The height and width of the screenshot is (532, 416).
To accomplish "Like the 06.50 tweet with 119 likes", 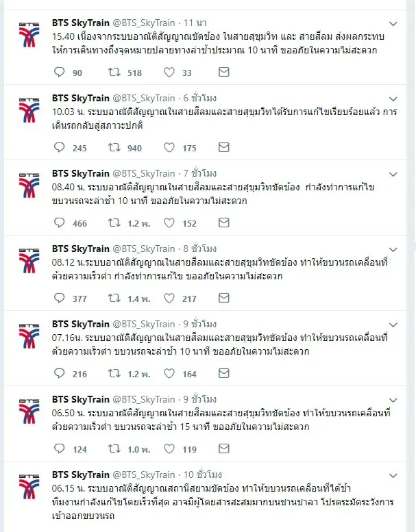I will point(169,449).
